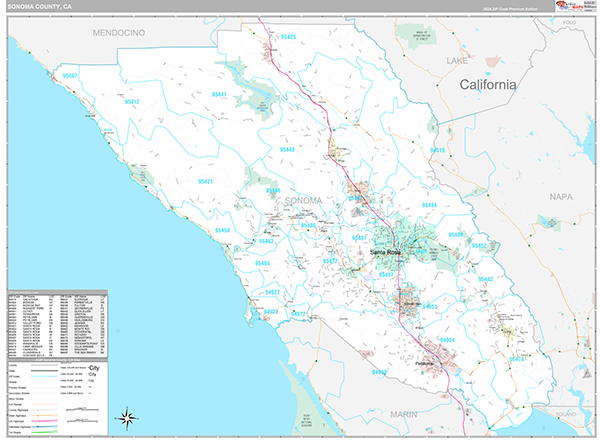Click the Sonoma County, CA title
This screenshot has height=444, width=600.
[x=40, y=6]
